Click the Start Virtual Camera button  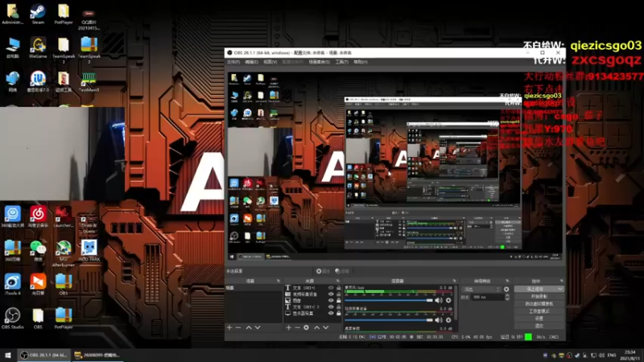pyautogui.click(x=539, y=304)
